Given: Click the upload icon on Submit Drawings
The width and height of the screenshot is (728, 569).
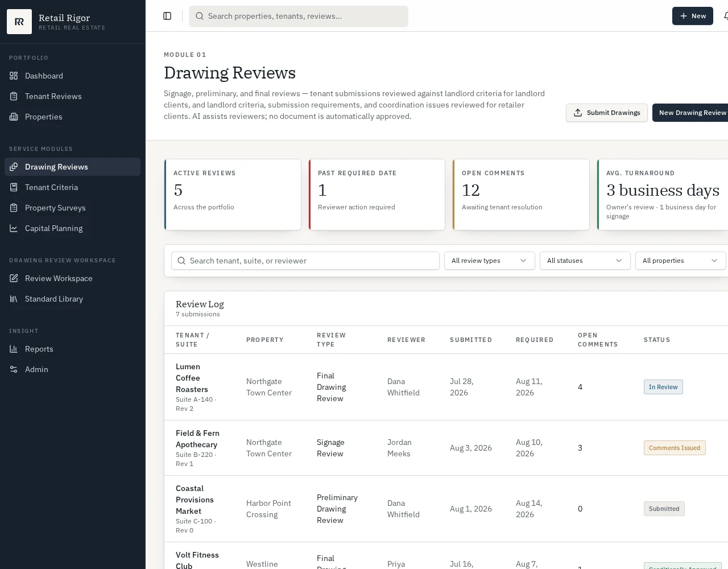Looking at the screenshot, I should pyautogui.click(x=578, y=113).
